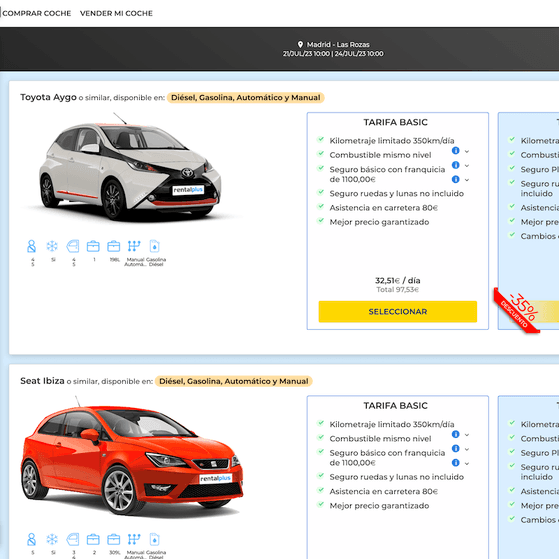Click the Toyota Aygo seats icon
The width and height of the screenshot is (559, 559).
(32, 246)
